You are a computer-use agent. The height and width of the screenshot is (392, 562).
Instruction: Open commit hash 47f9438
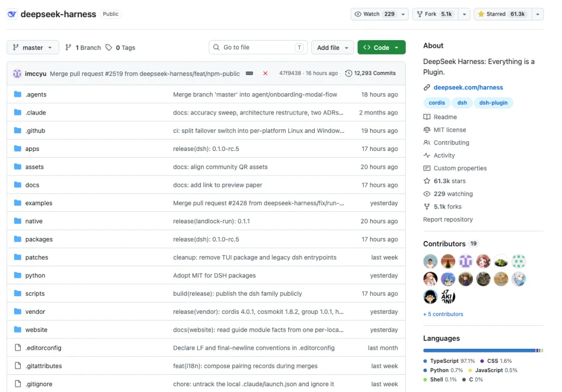pyautogui.click(x=290, y=73)
